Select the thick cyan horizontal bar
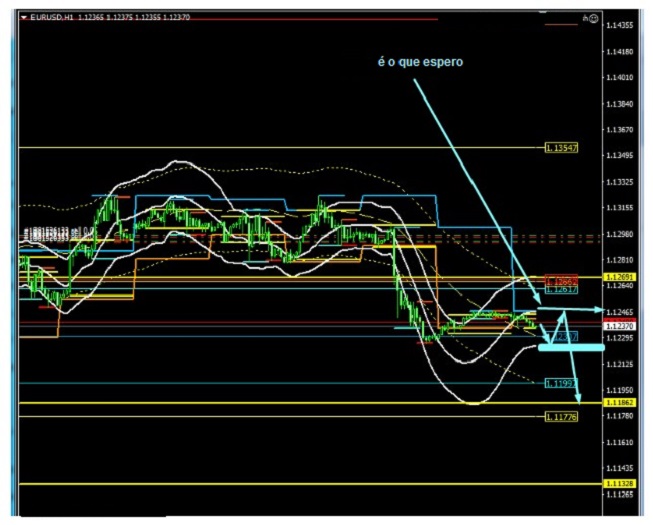The image size is (653, 525). pyautogui.click(x=570, y=347)
